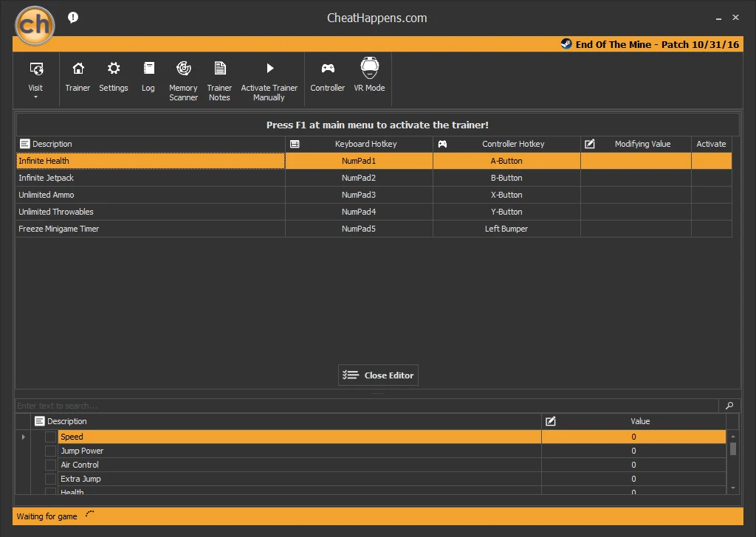Open Settings gear icon
The image size is (756, 537).
point(114,69)
